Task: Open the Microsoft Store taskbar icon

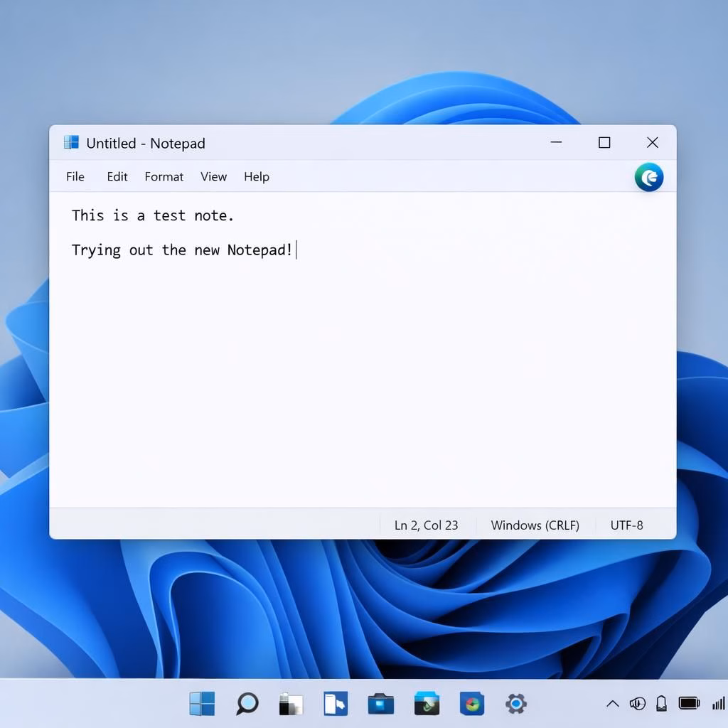Action: point(427,703)
